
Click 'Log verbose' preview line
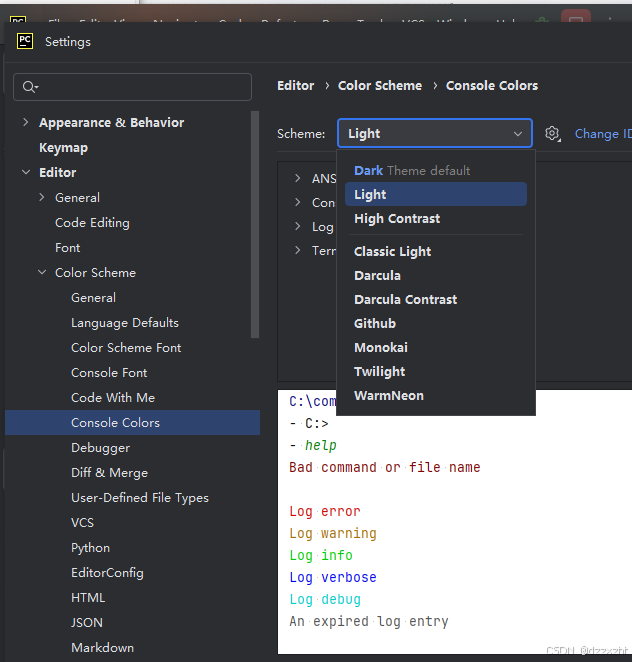(333, 577)
